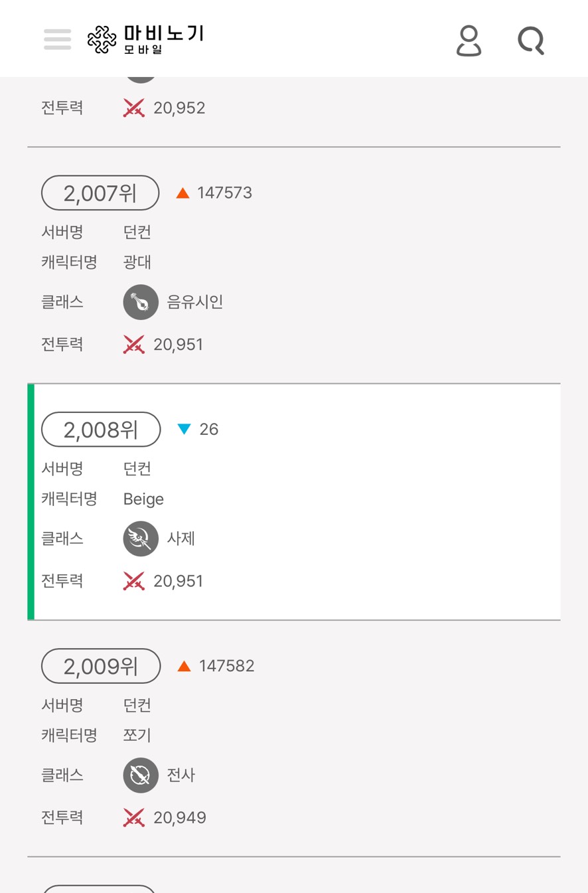
Task: Select the 2,007위 rank badge
Action: (x=100, y=193)
